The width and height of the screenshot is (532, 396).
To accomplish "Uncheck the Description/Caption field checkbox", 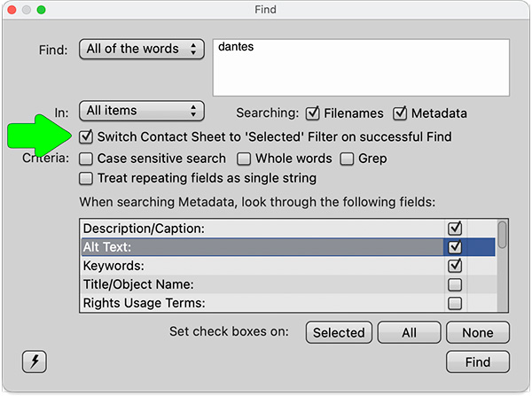I will coord(455,229).
